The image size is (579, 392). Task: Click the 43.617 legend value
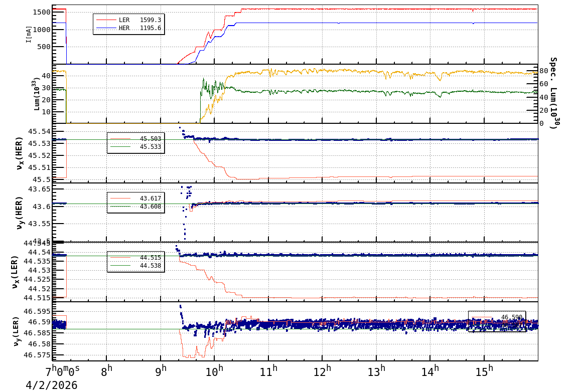click(151, 199)
